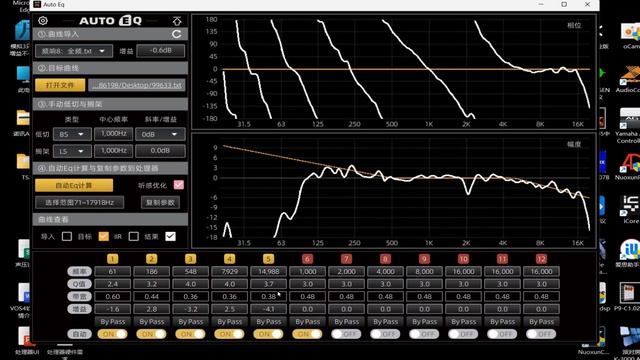Screen dimensions: 640x360
Task: Open the oCam desktop icon
Action: pyautogui.click(x=630, y=36)
